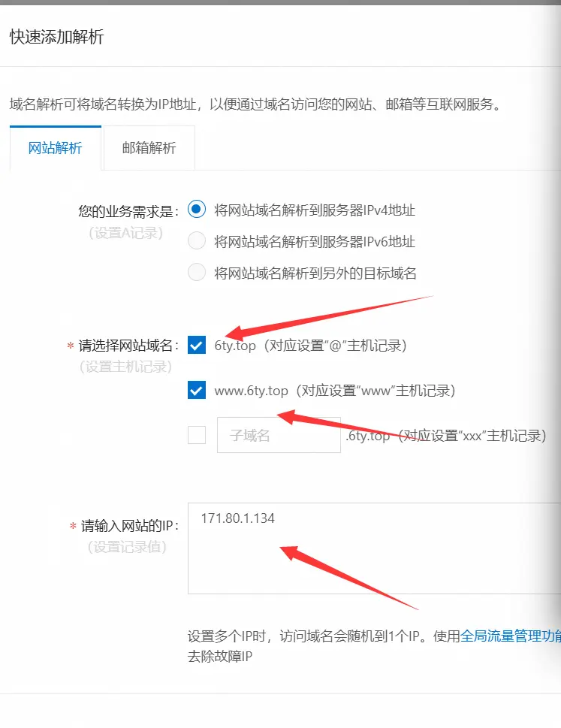This screenshot has width=561, height=728.
Task: Click the 子域名 input field
Action: coord(279,435)
